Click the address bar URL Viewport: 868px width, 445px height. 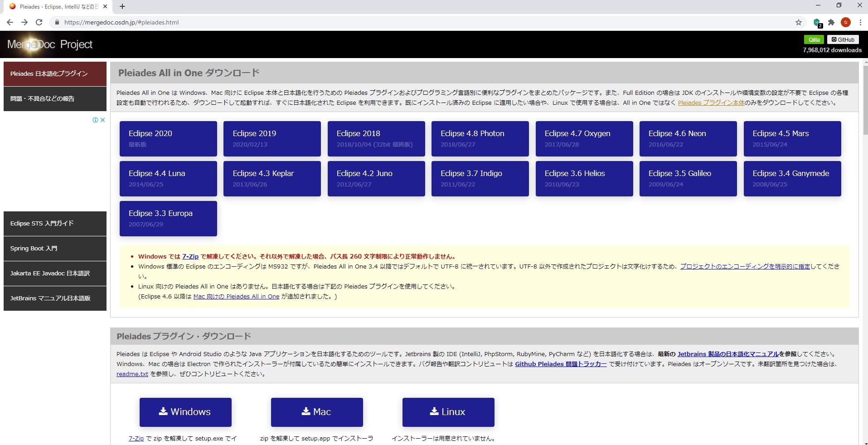[x=121, y=22]
